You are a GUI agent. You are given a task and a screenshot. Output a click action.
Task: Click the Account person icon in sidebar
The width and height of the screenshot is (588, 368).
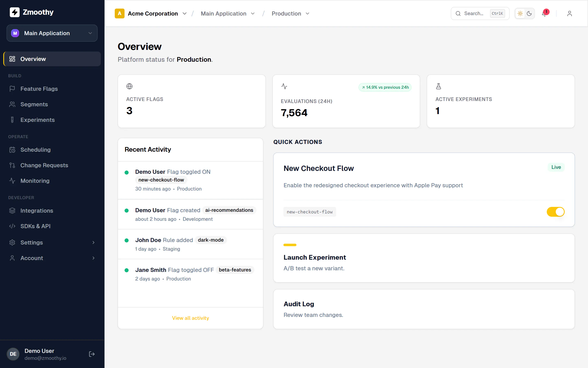(12, 258)
